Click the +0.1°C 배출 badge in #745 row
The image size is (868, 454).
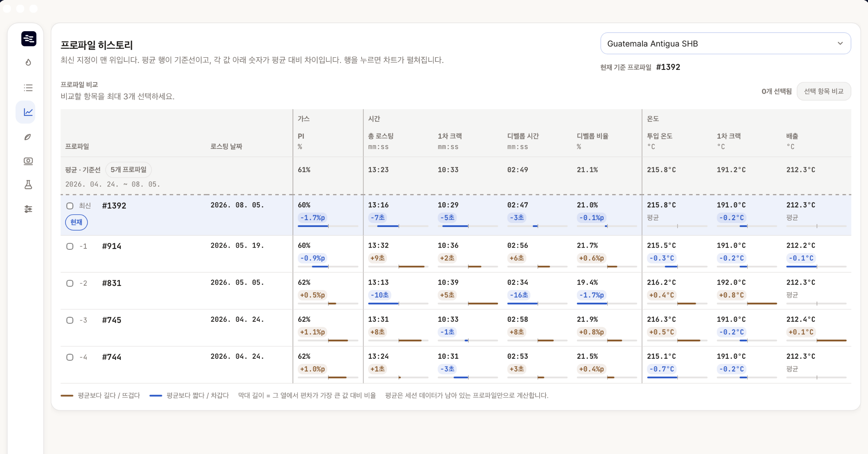tap(801, 332)
